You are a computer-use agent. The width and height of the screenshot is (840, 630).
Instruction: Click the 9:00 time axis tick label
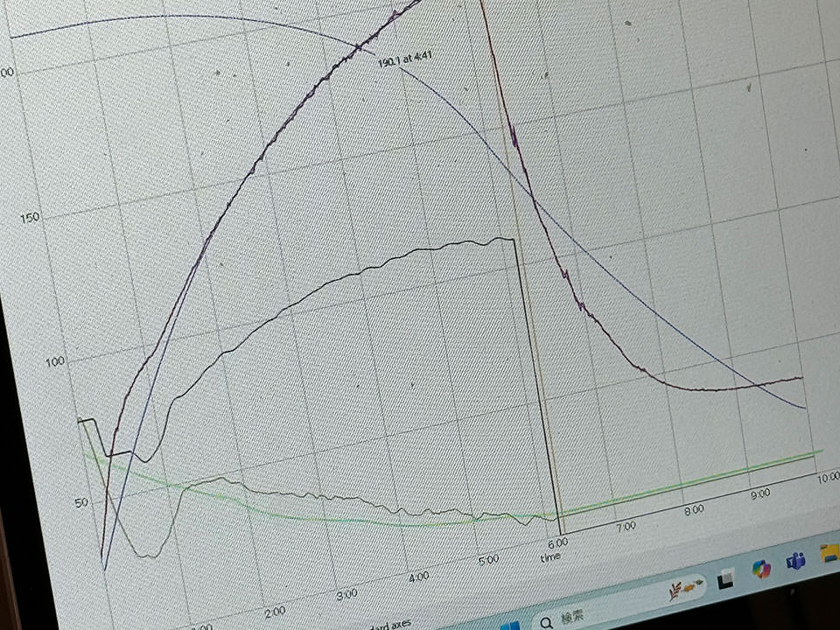pos(759,493)
